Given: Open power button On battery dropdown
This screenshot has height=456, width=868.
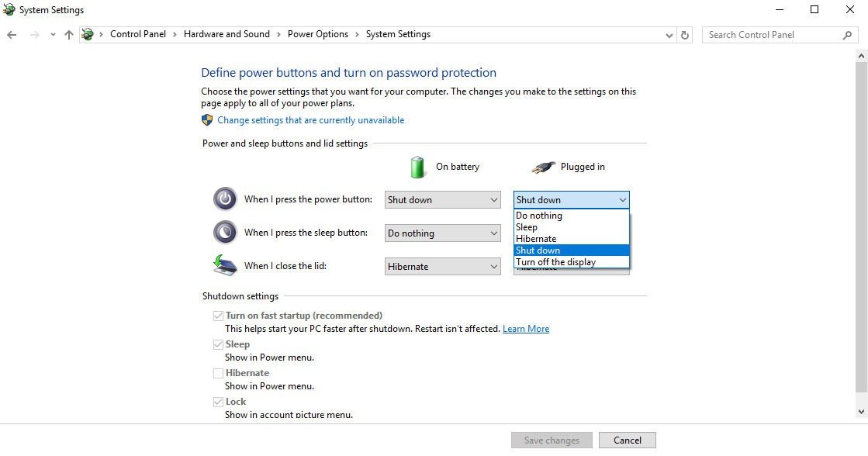Looking at the screenshot, I should tap(443, 200).
